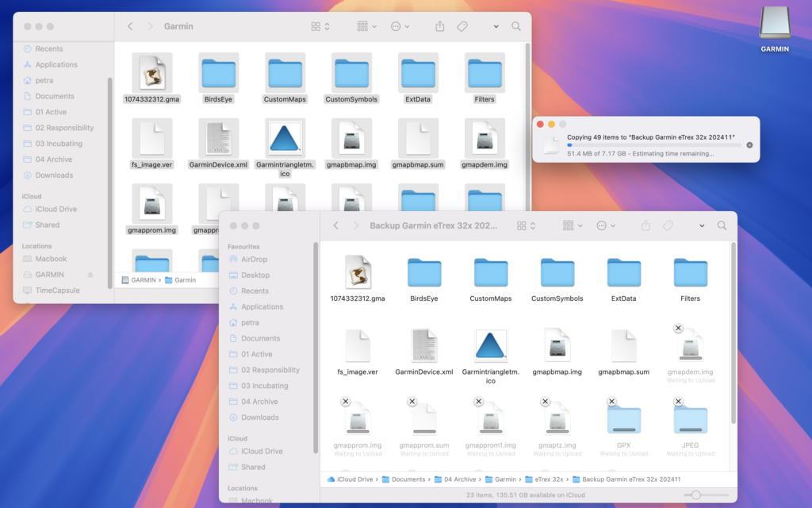The width and height of the screenshot is (812, 508).
Task: Change icon view mode in the Garmin window
Action: pyautogui.click(x=320, y=26)
